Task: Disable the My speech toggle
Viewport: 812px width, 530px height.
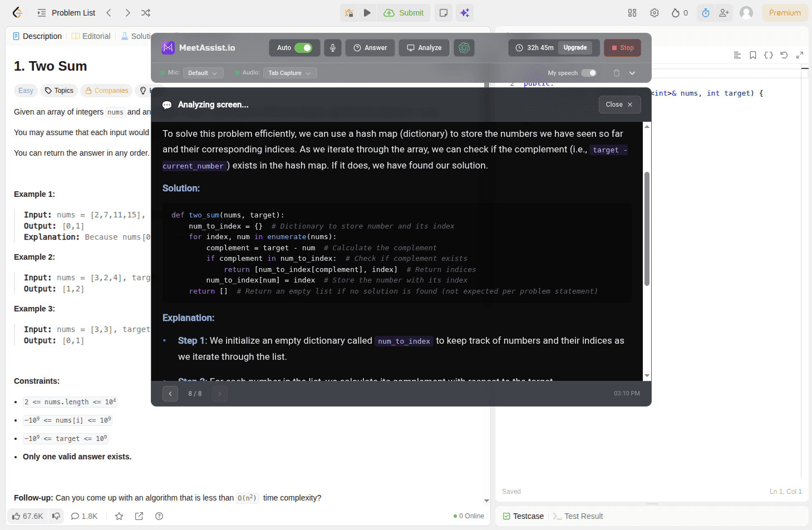Action: point(589,73)
